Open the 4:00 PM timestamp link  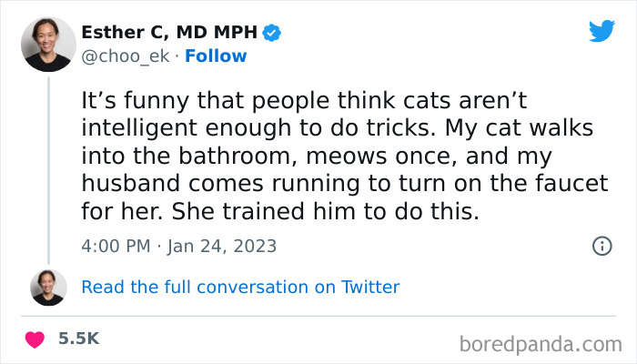point(114,246)
